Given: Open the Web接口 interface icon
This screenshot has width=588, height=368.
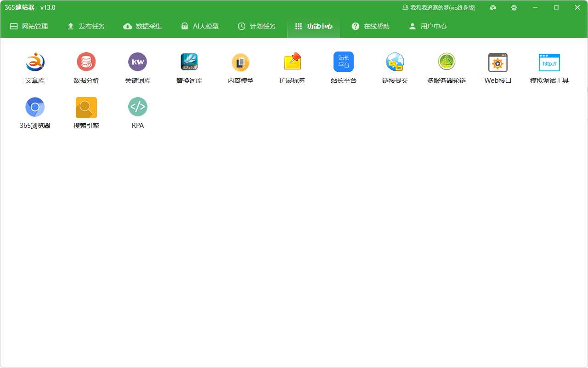Looking at the screenshot, I should pyautogui.click(x=498, y=62).
